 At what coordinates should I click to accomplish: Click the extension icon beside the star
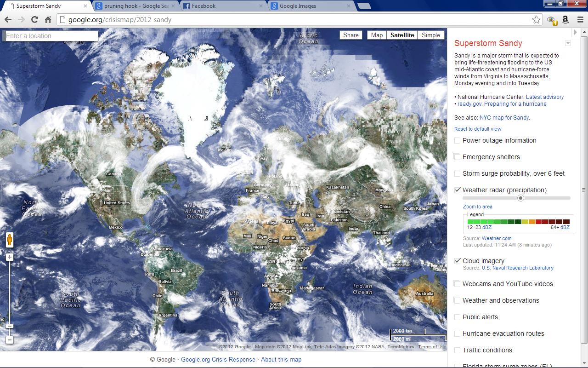[552, 20]
